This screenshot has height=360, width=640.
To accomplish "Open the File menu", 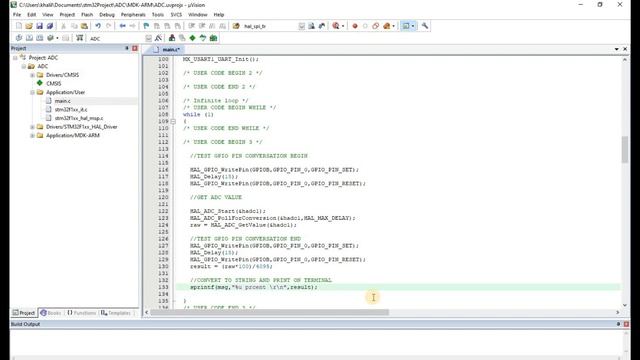I will pos(17,15).
